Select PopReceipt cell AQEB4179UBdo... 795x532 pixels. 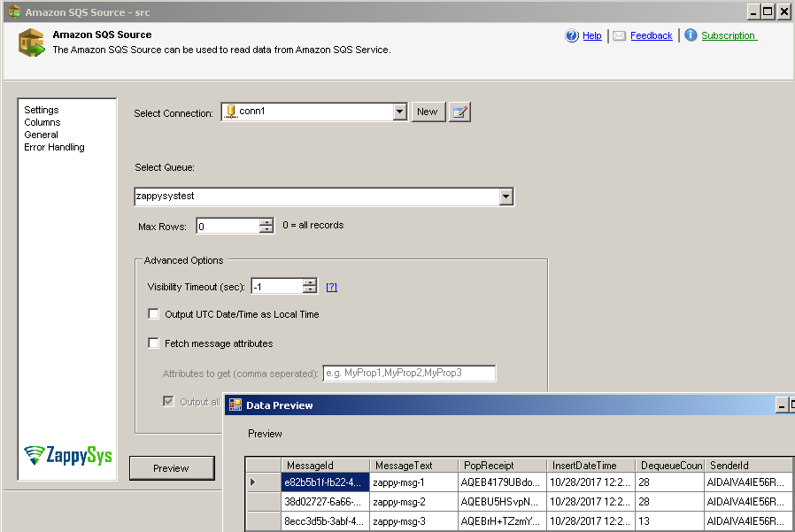502,482
